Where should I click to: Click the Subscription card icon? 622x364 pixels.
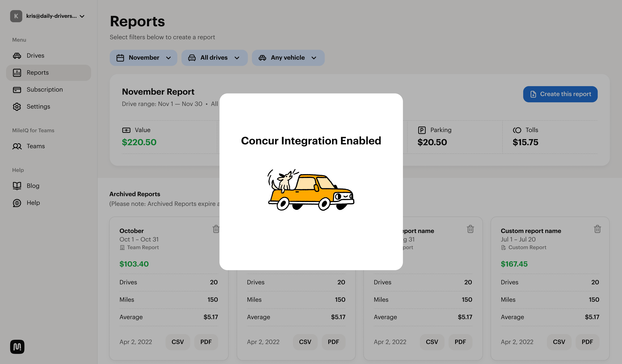click(17, 90)
